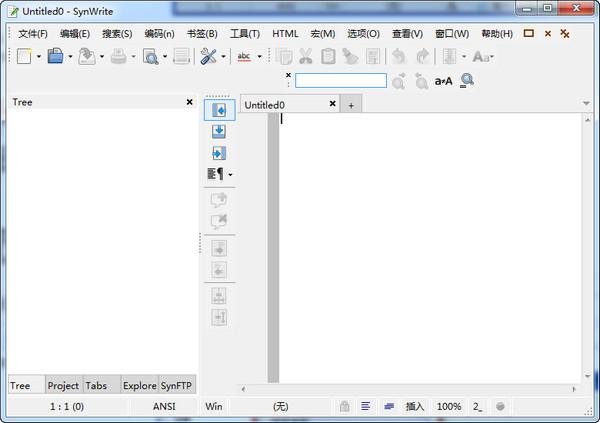The width and height of the screenshot is (600, 423).
Task: Toggle the 插入 insert mode indicator
Action: pos(415,406)
